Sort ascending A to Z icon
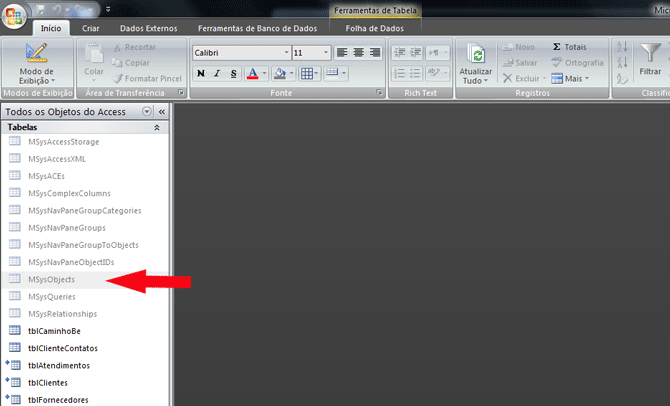The width and height of the screenshot is (670, 406). click(622, 47)
